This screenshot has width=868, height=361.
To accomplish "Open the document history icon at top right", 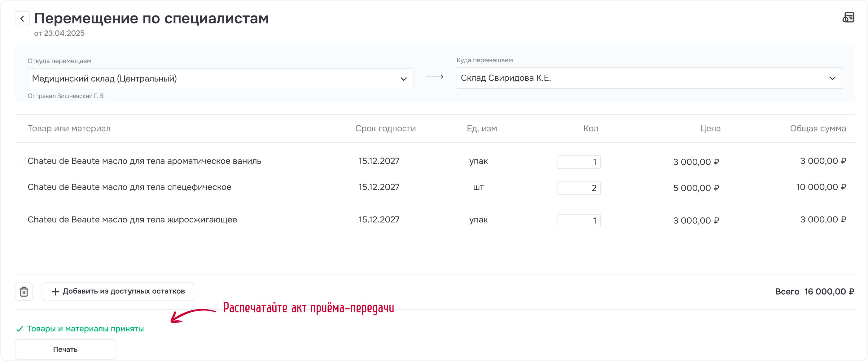I will click(848, 18).
